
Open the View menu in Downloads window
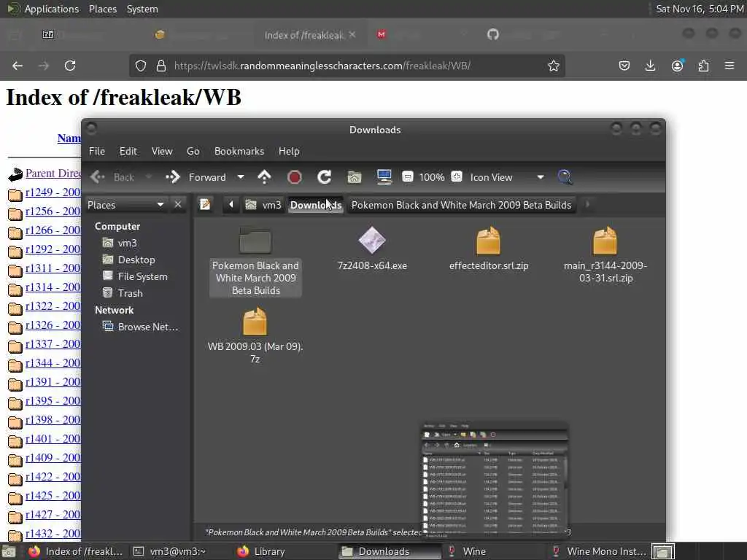point(162,151)
